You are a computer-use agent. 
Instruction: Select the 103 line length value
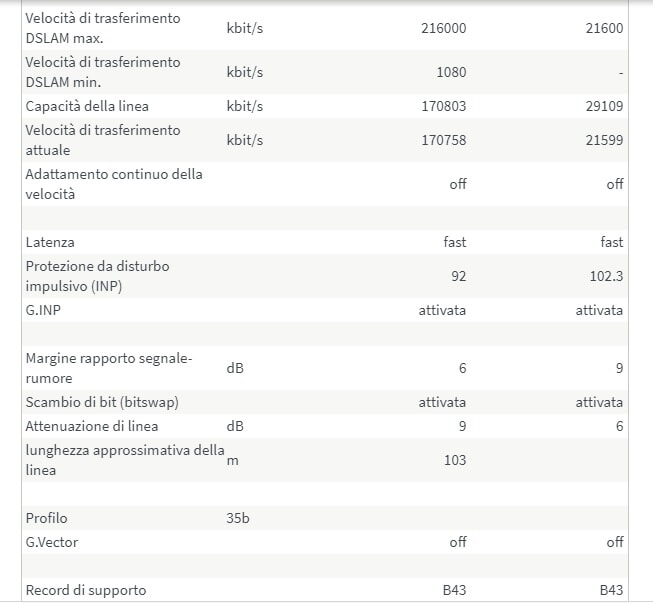455,460
